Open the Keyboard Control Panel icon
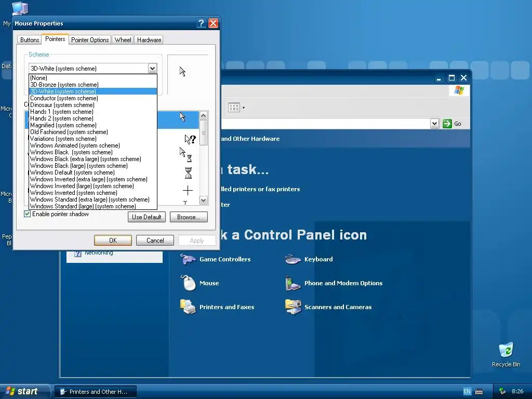 [x=293, y=259]
